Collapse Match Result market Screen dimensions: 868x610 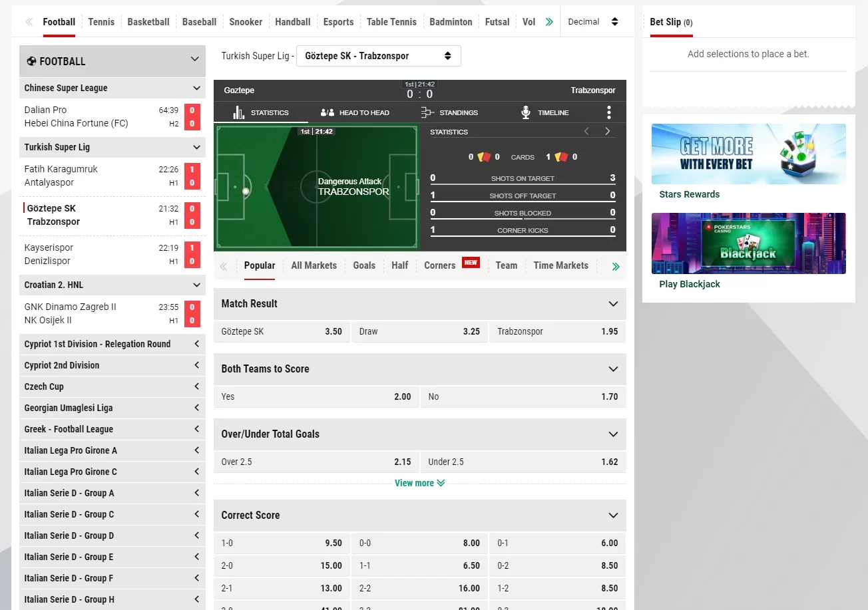tap(613, 303)
